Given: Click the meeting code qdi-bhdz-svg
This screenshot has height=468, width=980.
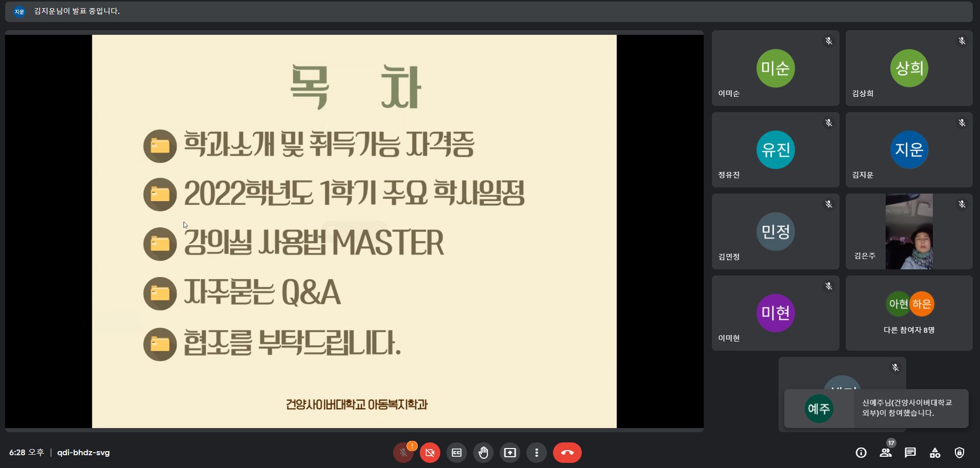Looking at the screenshot, I should (84, 453).
